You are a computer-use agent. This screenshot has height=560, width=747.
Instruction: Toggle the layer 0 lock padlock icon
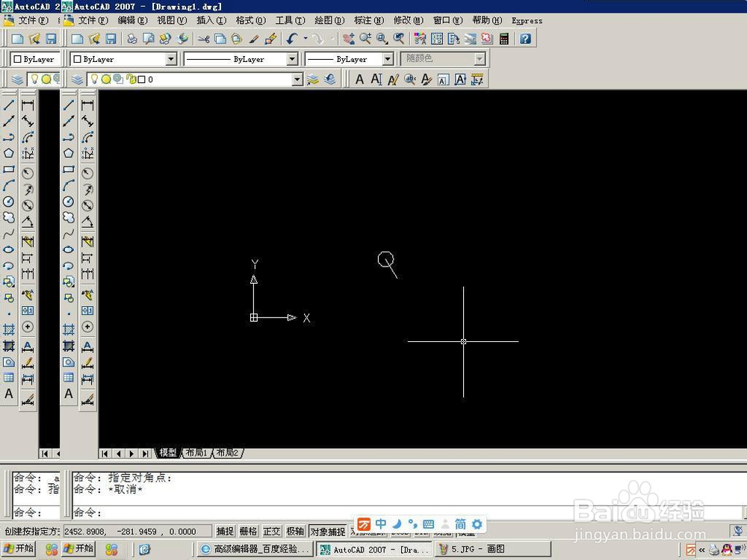[x=131, y=79]
